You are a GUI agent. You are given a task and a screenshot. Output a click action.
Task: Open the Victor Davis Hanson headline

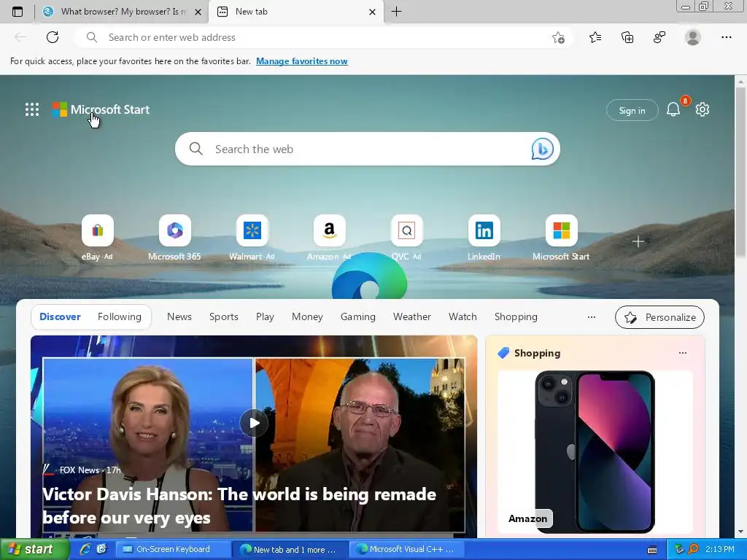[239, 506]
